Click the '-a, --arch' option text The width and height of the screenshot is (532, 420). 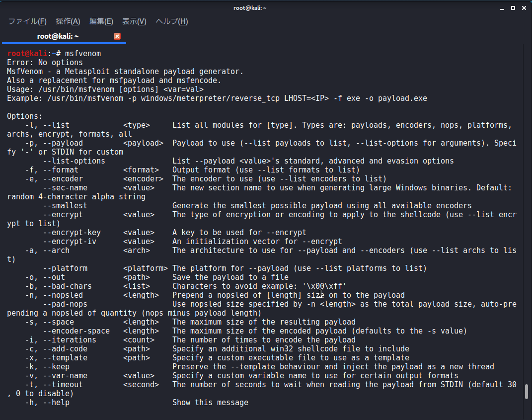tap(47, 251)
